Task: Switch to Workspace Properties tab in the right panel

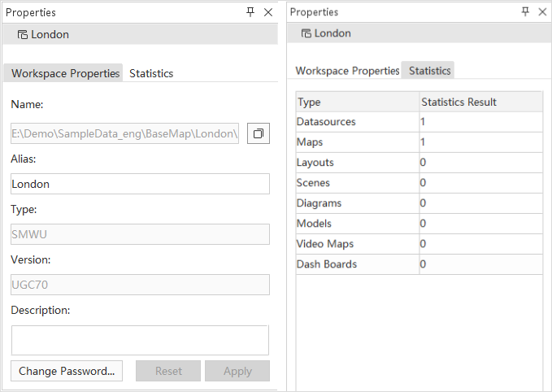Action: 347,71
